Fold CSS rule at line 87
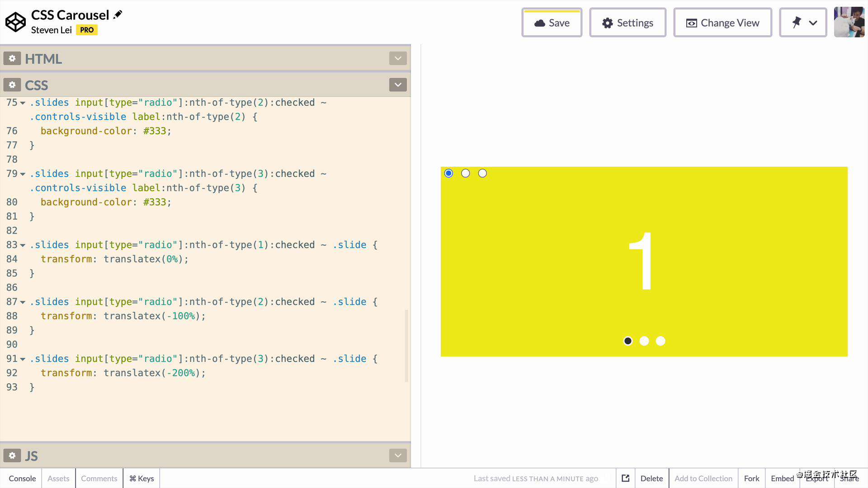The width and height of the screenshot is (868, 488). [x=23, y=302]
